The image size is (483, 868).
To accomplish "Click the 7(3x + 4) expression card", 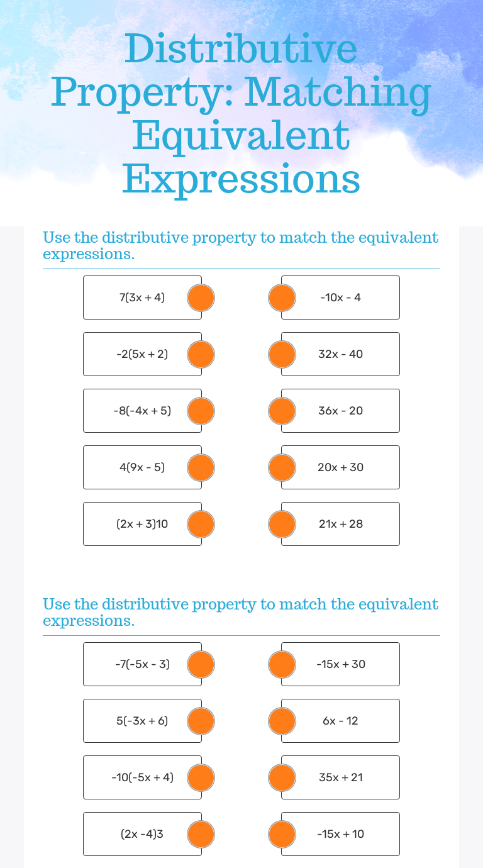I will click(x=142, y=298).
